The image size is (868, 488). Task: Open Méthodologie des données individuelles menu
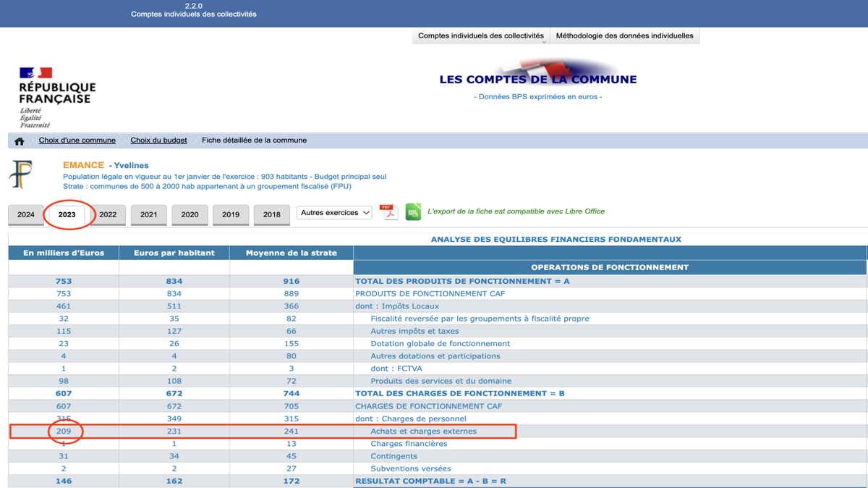(x=624, y=35)
